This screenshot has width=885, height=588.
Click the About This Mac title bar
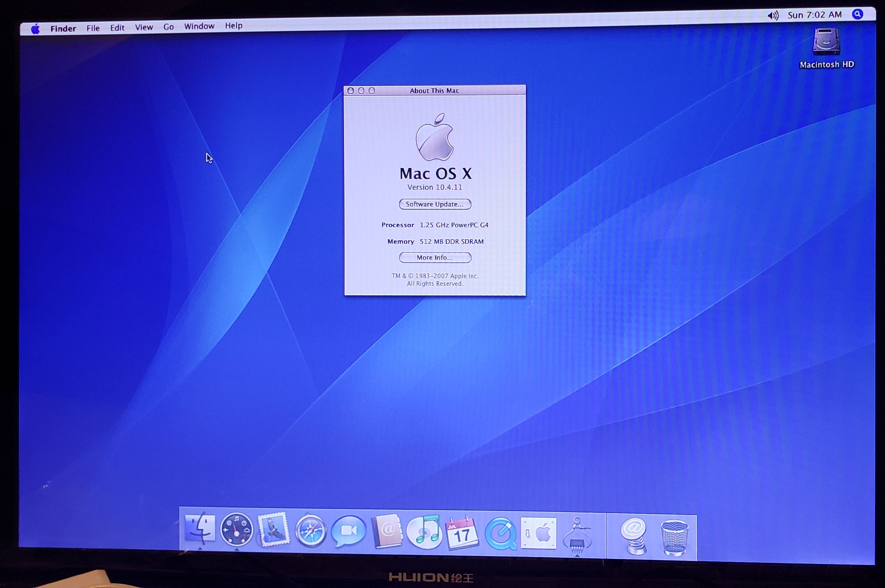pos(435,91)
